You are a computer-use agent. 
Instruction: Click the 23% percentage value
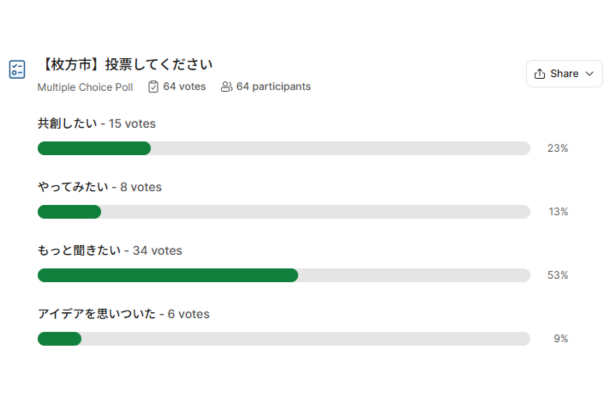557,148
